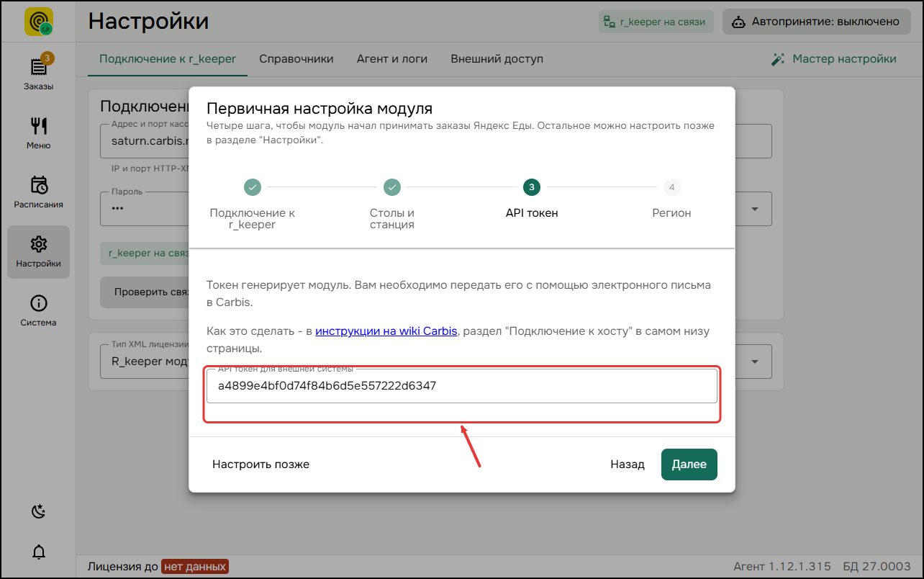Expand Тип XML лицензии dropdown arrow
The width and height of the screenshot is (924, 579).
coord(755,362)
